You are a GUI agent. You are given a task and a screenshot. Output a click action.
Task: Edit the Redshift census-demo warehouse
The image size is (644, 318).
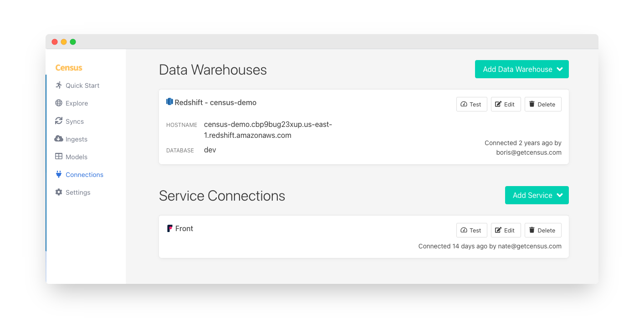[506, 104]
